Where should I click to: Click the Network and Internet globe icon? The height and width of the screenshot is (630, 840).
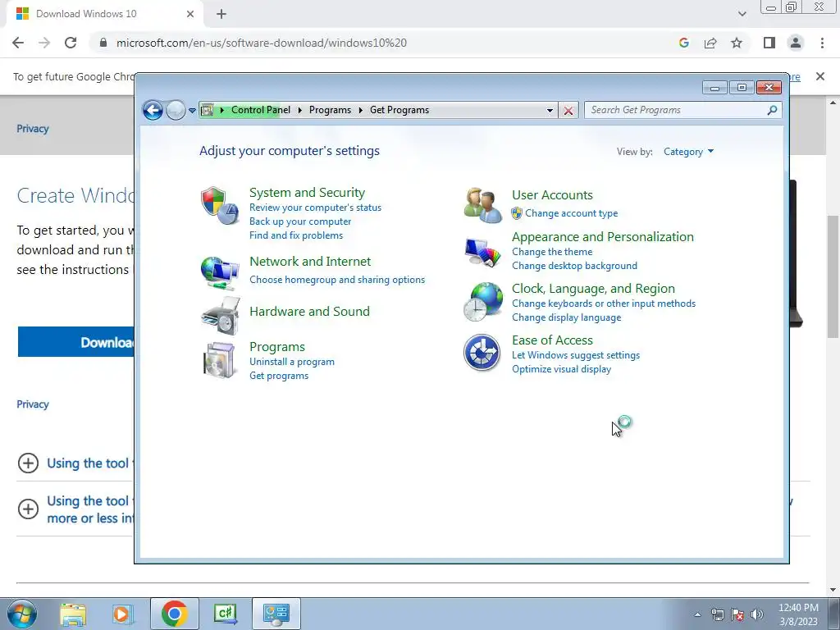pyautogui.click(x=220, y=272)
